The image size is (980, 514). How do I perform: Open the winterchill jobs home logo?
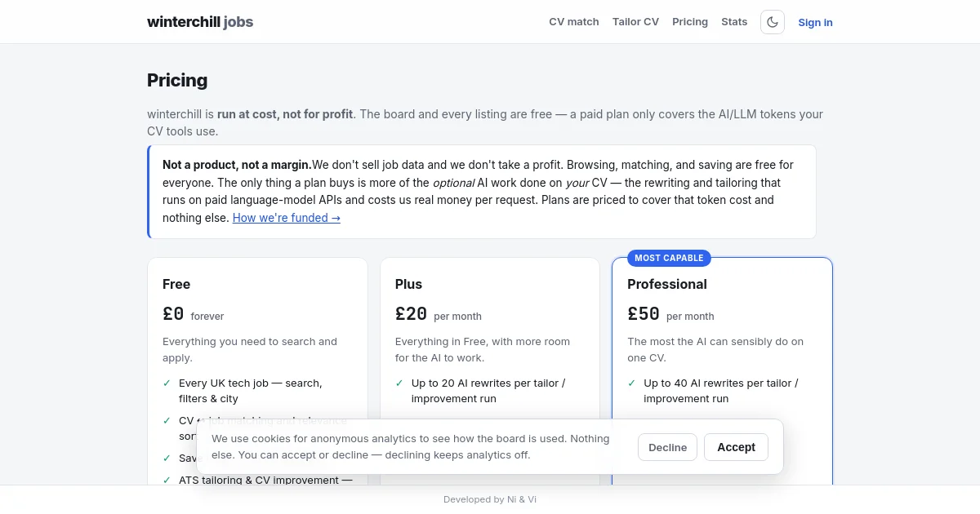[x=200, y=22]
